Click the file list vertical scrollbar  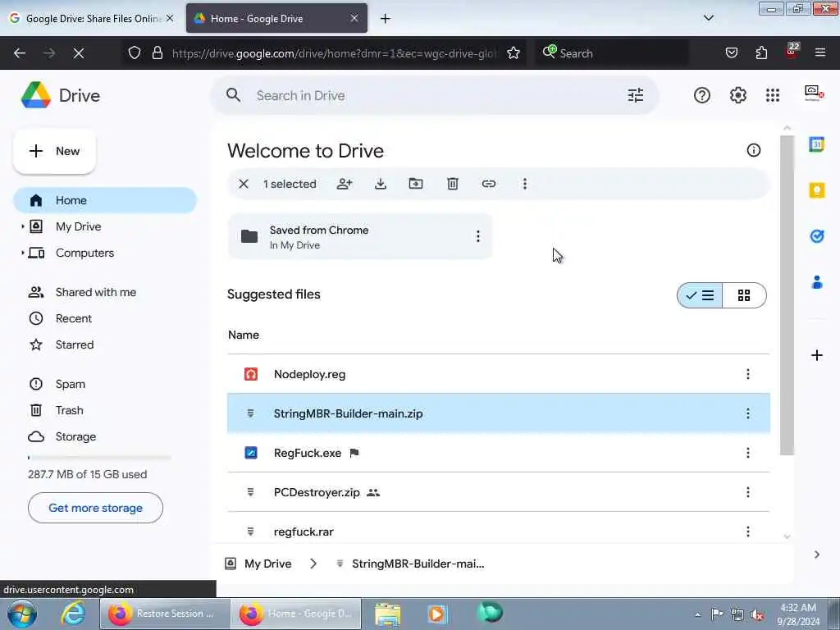(x=787, y=294)
